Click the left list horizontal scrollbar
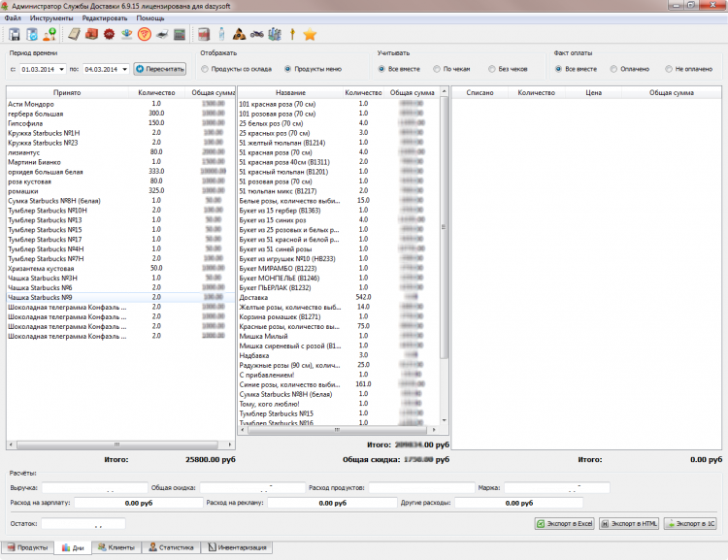 click(x=117, y=445)
